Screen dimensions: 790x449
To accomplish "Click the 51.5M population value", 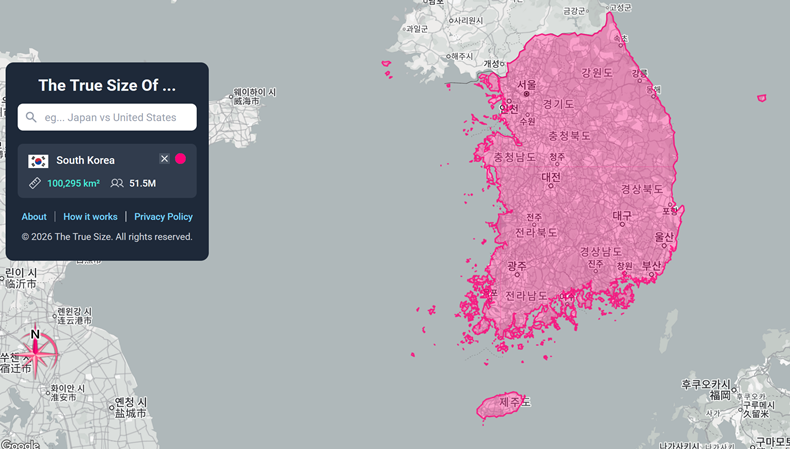I will pos(143,183).
